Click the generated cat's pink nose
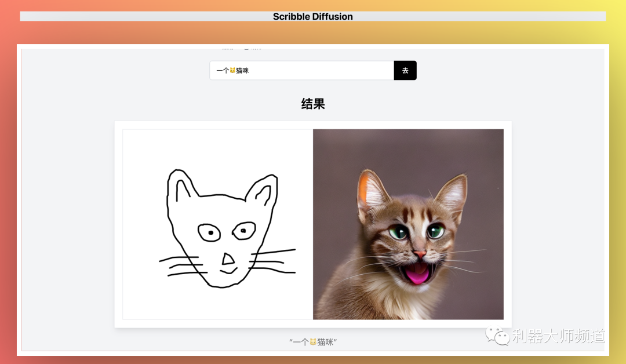 point(420,254)
